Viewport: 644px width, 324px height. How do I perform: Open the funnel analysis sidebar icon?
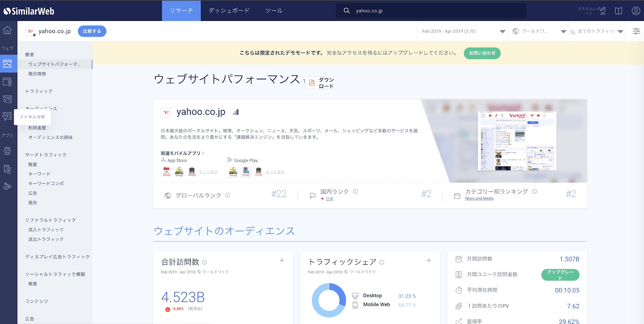(7, 116)
